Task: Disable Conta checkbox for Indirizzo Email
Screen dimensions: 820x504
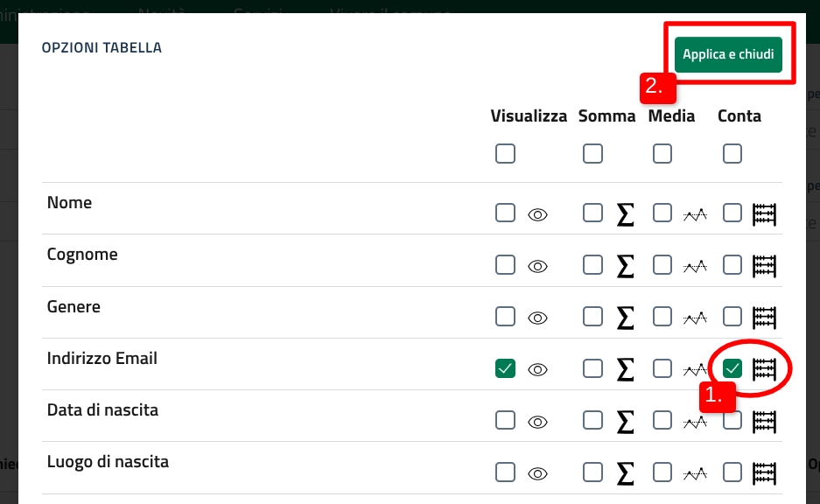Action: (x=732, y=369)
